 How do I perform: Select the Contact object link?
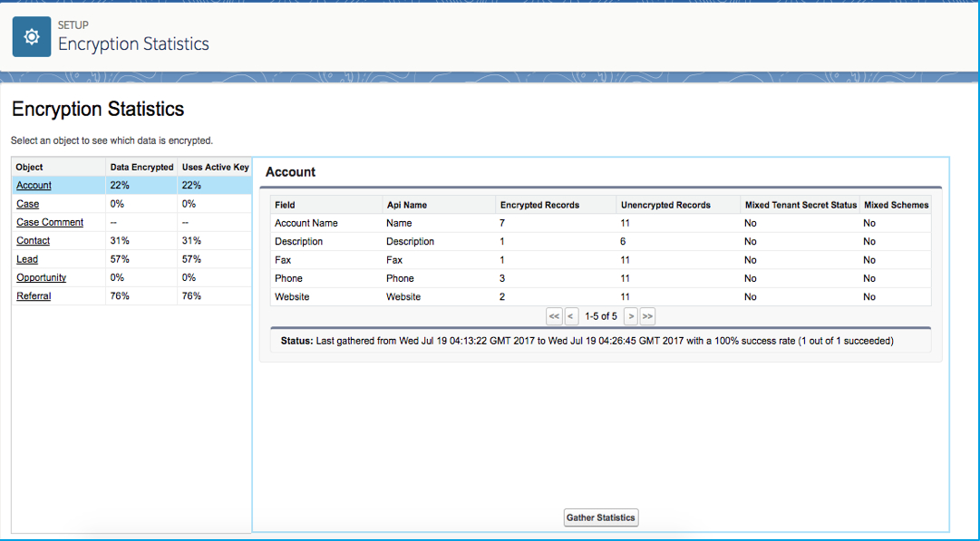pyautogui.click(x=34, y=240)
